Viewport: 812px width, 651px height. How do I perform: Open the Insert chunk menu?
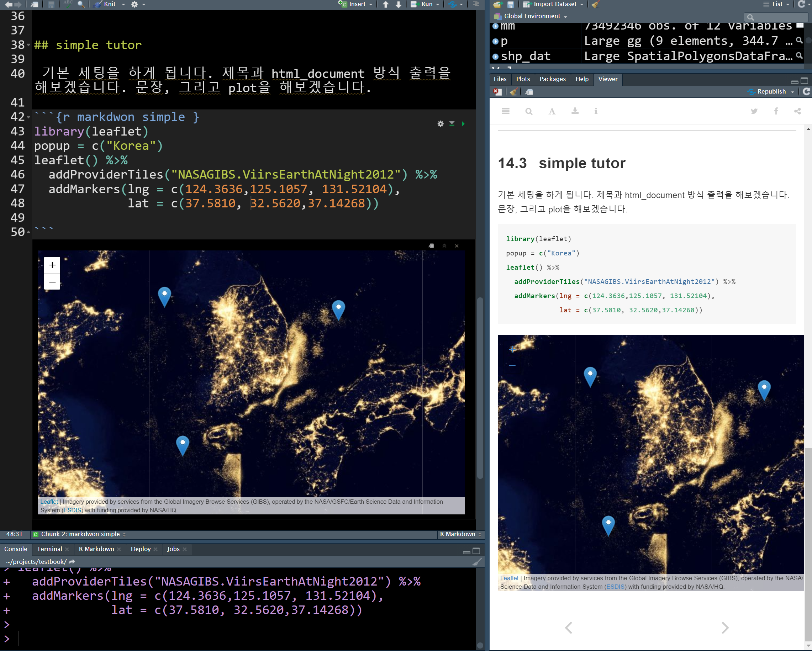pyautogui.click(x=355, y=4)
